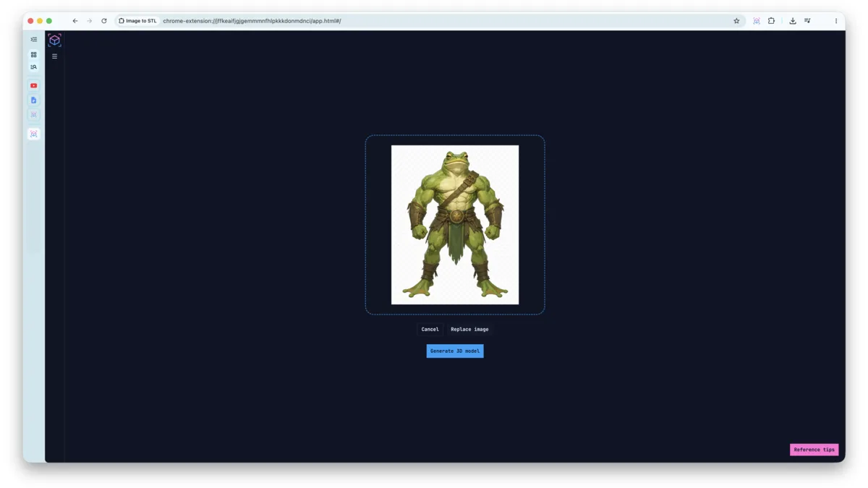Open the tab search icon in sidebar
This screenshot has height=488, width=868.
click(x=33, y=67)
